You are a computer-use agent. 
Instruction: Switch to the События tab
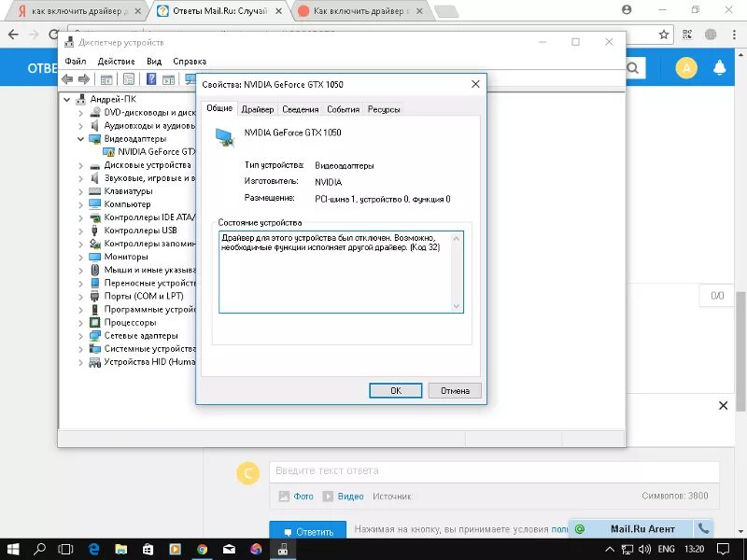coord(343,109)
